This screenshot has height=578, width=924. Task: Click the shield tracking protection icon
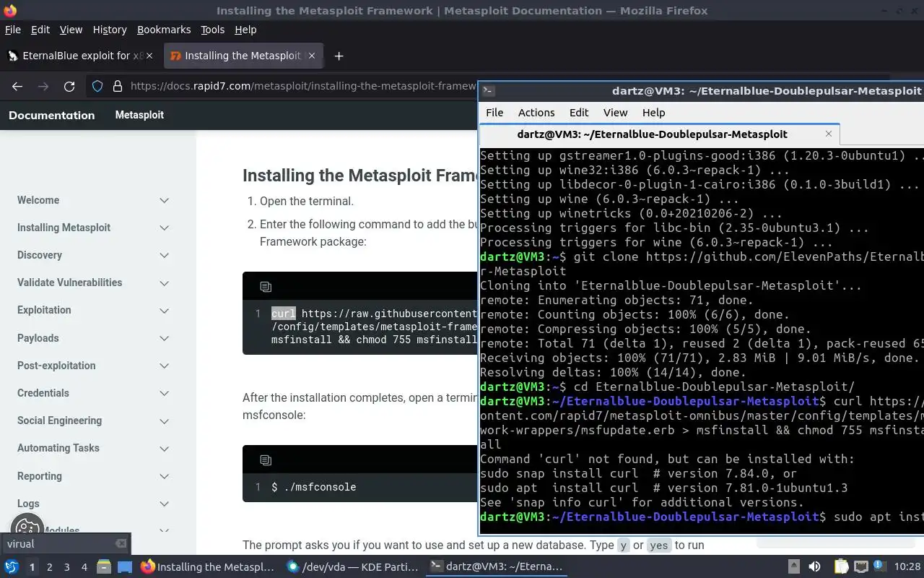click(x=97, y=86)
